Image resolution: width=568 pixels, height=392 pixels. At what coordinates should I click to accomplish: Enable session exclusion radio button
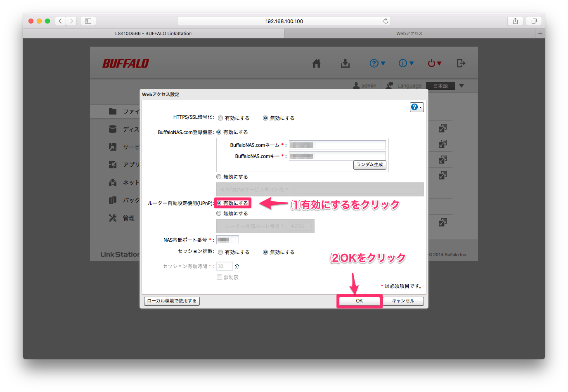(x=220, y=252)
